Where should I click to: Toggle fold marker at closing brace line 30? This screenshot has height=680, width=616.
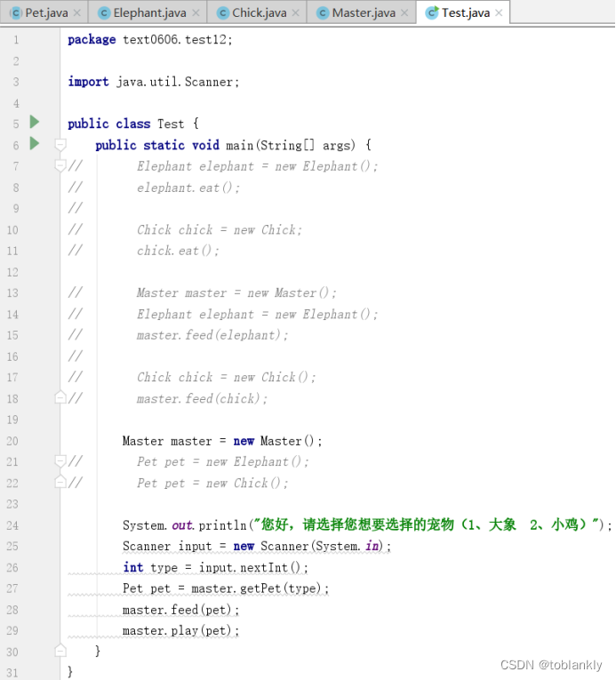tap(60, 650)
